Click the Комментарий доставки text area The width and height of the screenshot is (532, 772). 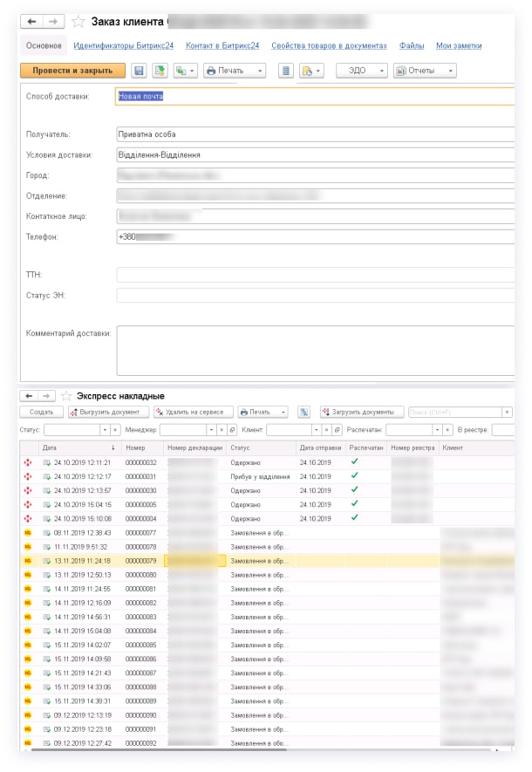315,351
